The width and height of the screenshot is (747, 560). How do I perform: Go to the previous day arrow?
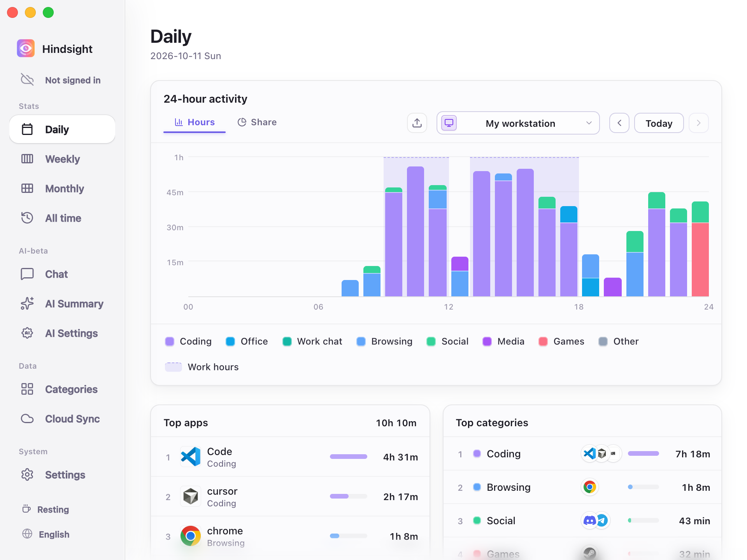tap(619, 123)
